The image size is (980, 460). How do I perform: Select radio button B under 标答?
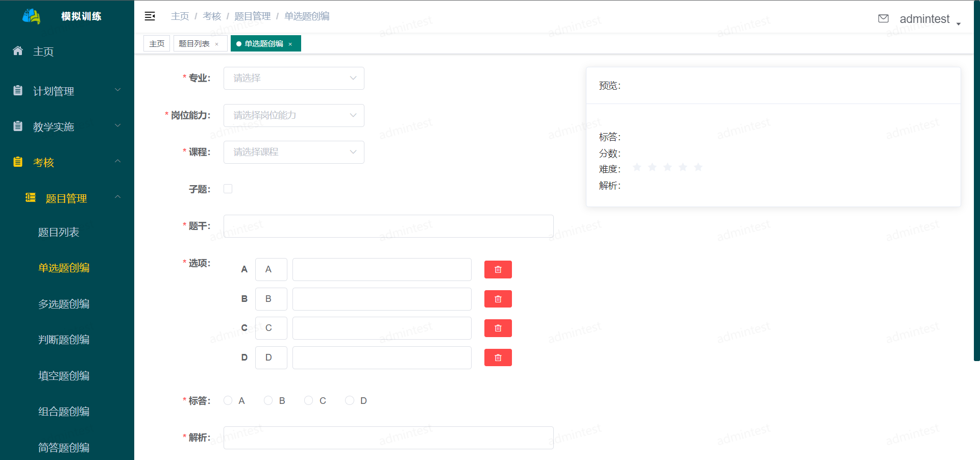click(x=268, y=400)
